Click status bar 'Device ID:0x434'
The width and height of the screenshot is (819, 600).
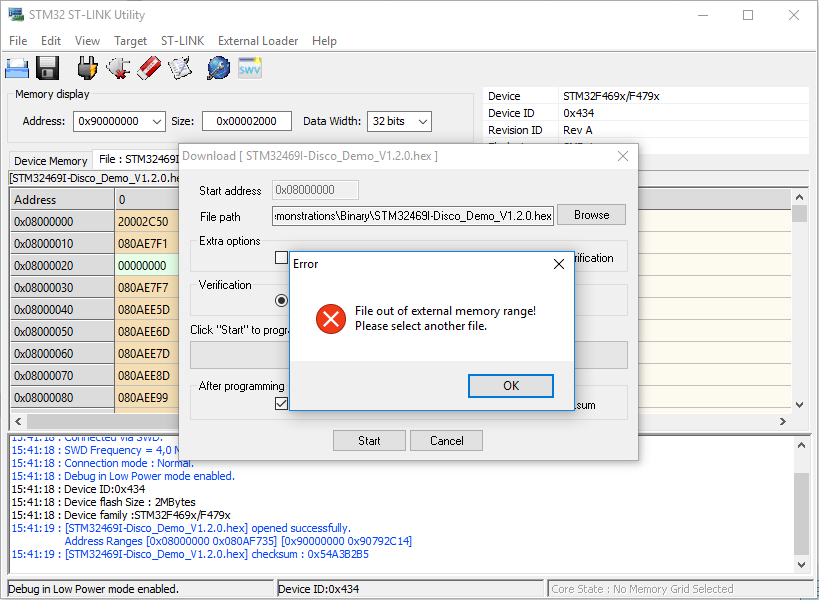(x=318, y=589)
